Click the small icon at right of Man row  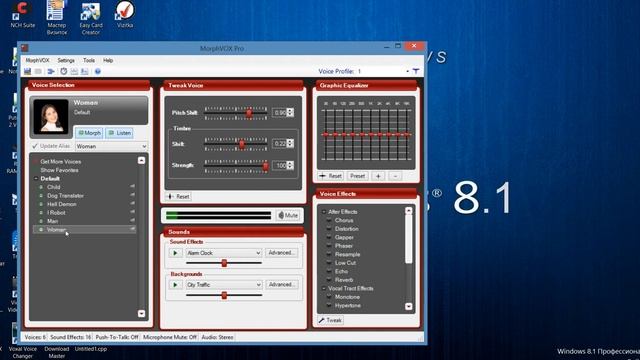click(132, 220)
